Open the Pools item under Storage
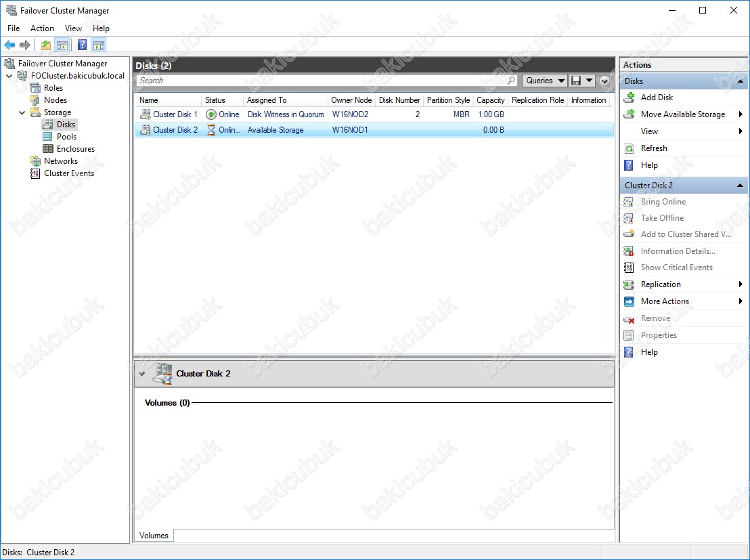750x560 pixels. tap(66, 136)
